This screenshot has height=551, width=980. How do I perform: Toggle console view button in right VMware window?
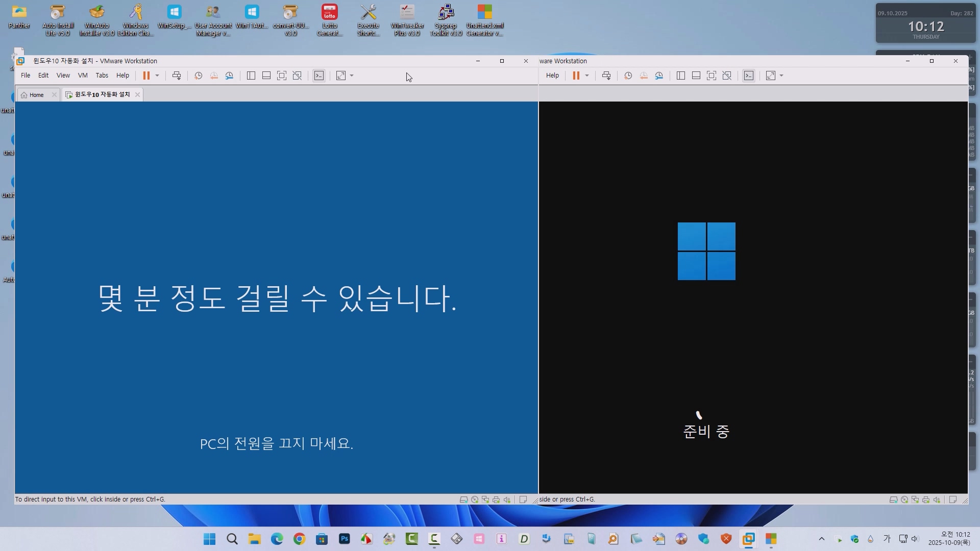pos(749,76)
